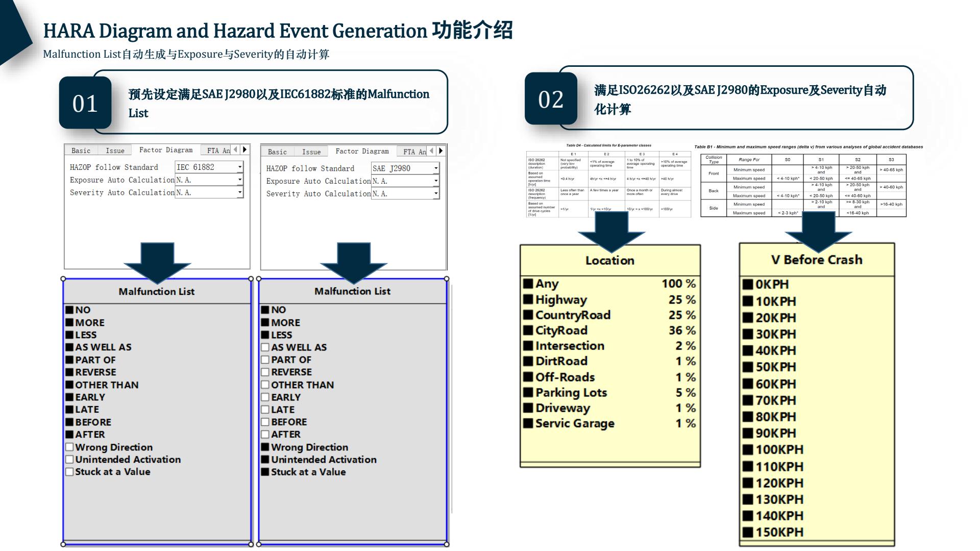Viewport: 980px width, 551px height.
Task: Click the right panel tab scroll right arrow
Action: 441,151
